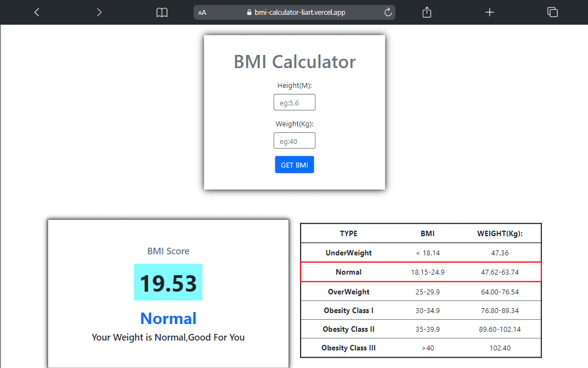Open the AA page display options
Screen dimensions: 588x368
pos(202,12)
